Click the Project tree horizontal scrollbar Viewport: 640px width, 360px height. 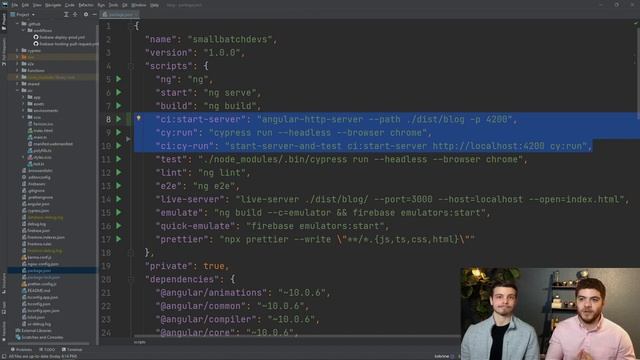pos(49,344)
